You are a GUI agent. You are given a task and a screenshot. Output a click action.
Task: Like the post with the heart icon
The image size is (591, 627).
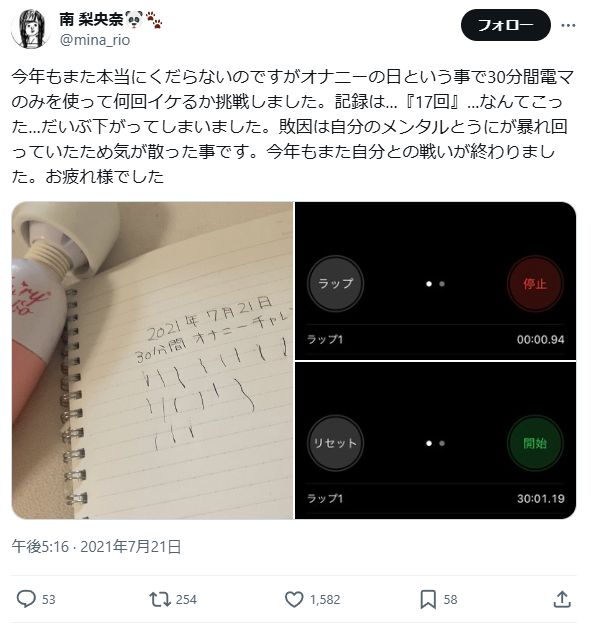pos(294,599)
